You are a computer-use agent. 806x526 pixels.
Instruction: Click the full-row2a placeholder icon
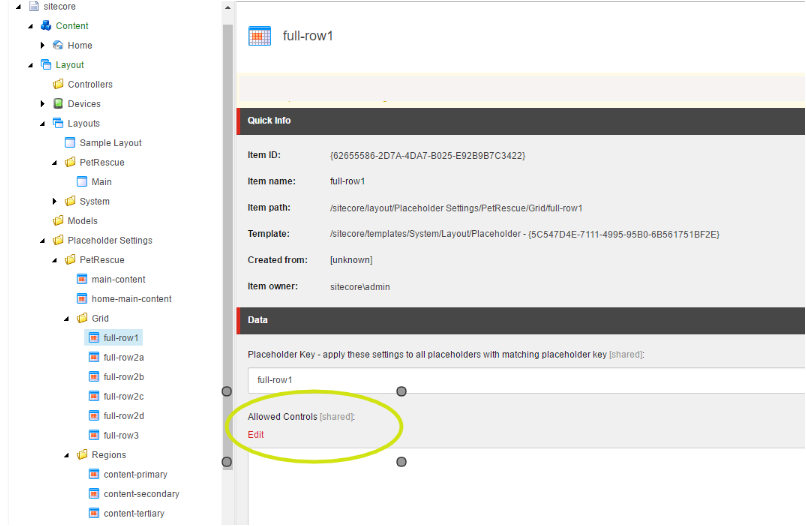94,357
